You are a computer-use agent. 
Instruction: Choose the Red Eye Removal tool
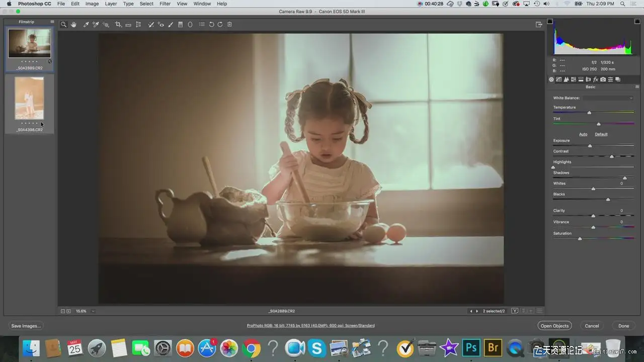pos(161,24)
